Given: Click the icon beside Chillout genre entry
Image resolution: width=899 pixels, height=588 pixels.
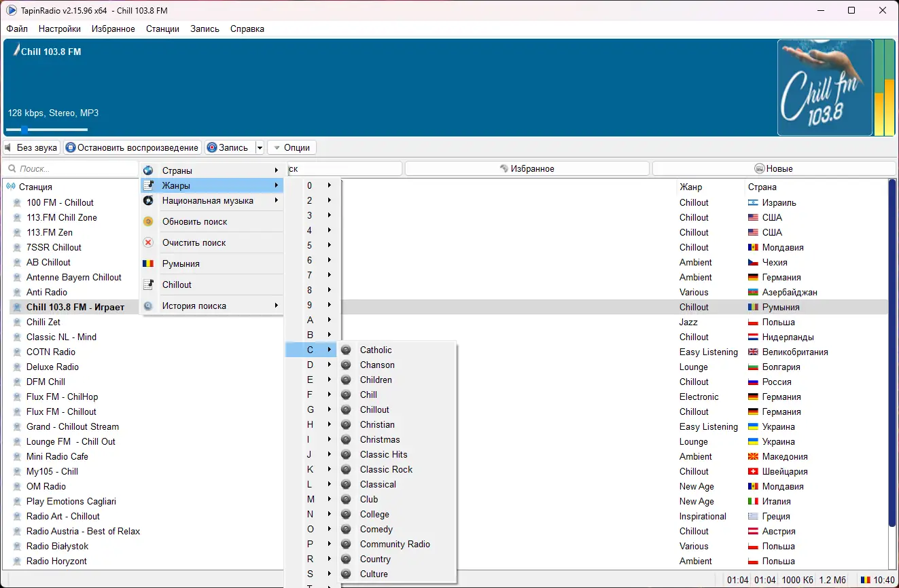Looking at the screenshot, I should (148, 284).
